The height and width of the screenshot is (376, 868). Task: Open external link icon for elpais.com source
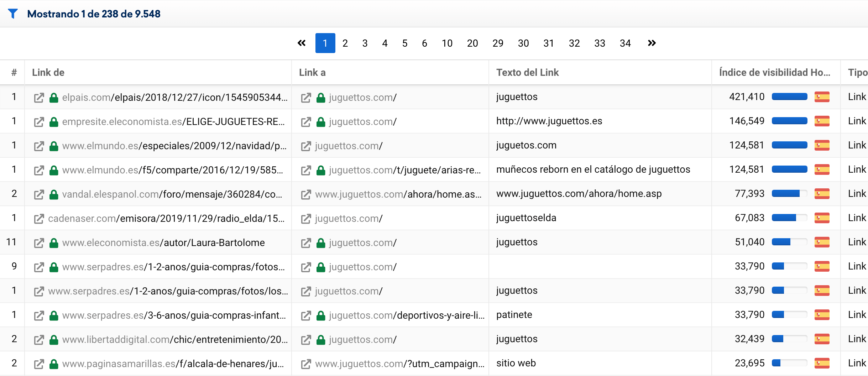(x=39, y=98)
